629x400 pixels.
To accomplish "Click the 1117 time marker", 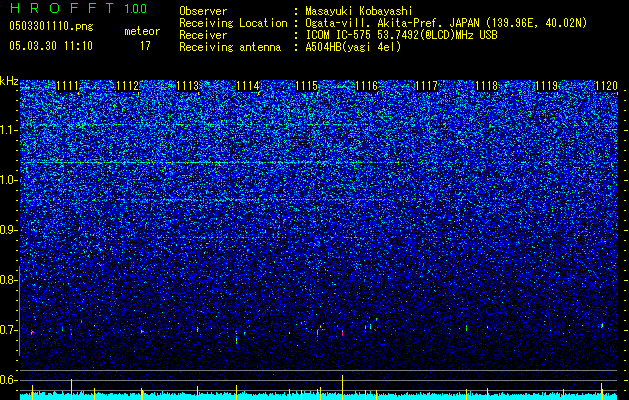I will pyautogui.click(x=426, y=86).
